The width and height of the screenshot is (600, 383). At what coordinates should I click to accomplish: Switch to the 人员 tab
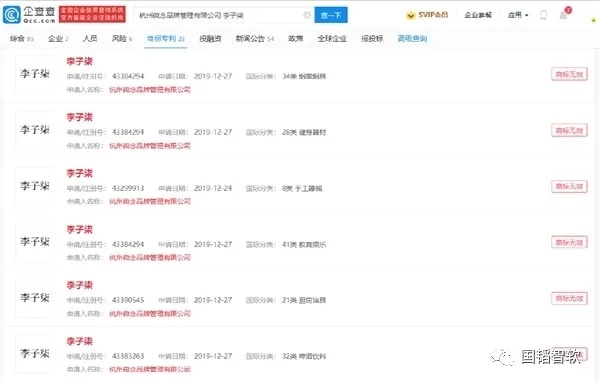coord(90,38)
